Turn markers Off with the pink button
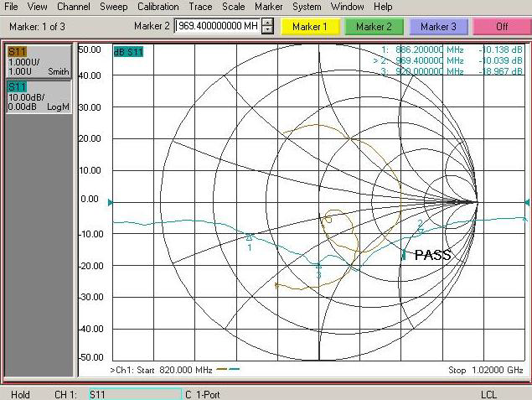This screenshot has height=400, width=532. (501, 27)
